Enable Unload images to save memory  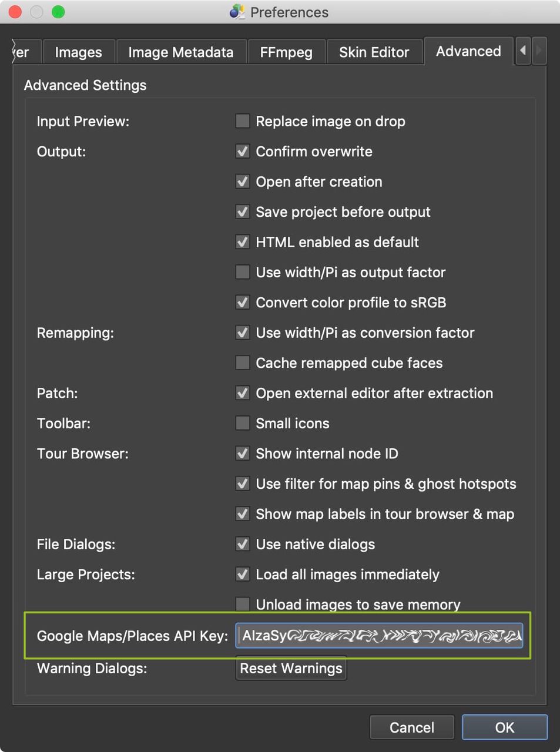pos(242,604)
